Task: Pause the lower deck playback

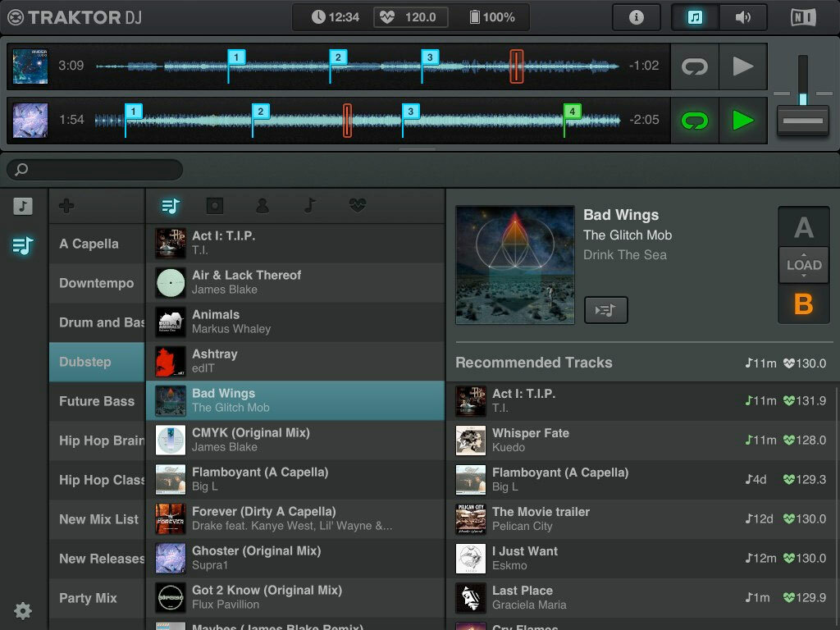Action: [742, 121]
